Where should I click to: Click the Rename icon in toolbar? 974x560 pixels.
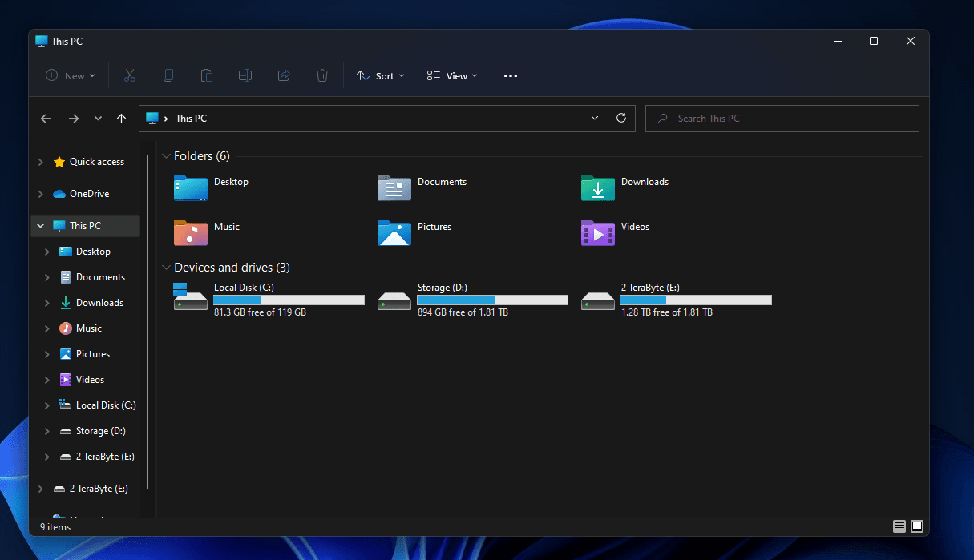click(245, 75)
